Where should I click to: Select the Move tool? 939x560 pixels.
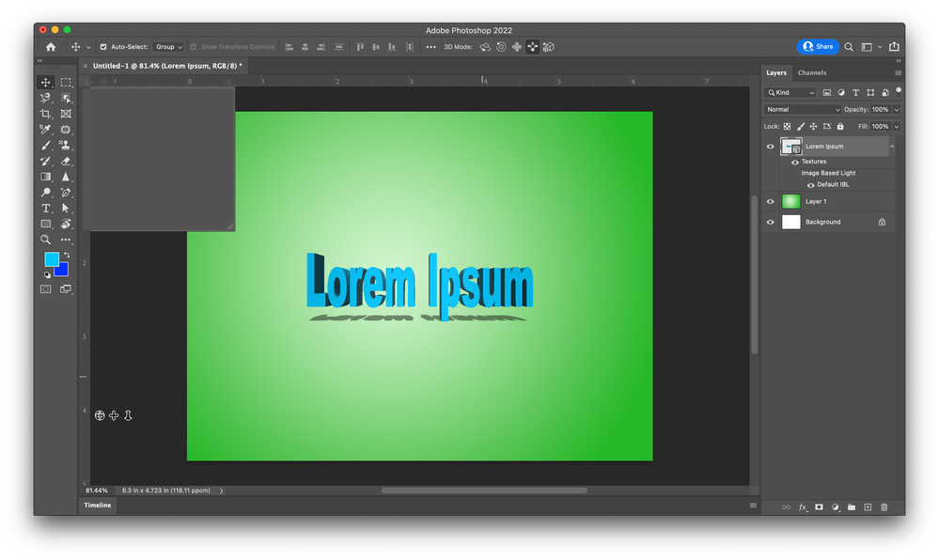click(45, 82)
